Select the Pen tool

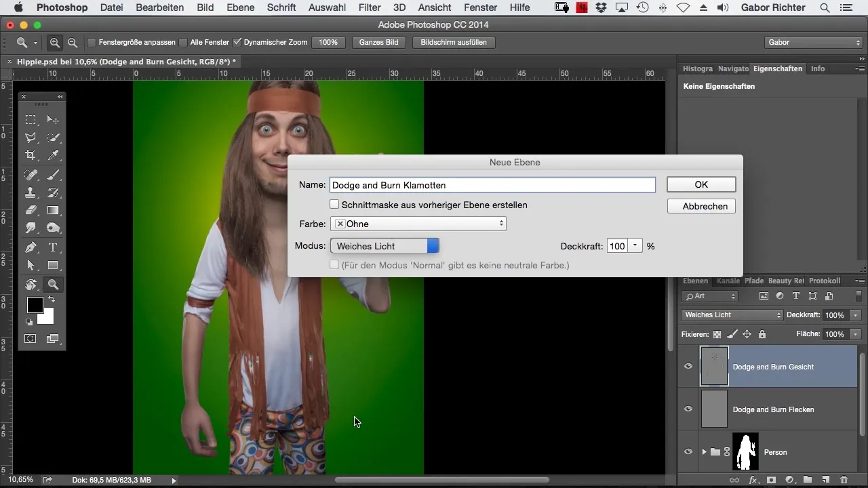31,247
